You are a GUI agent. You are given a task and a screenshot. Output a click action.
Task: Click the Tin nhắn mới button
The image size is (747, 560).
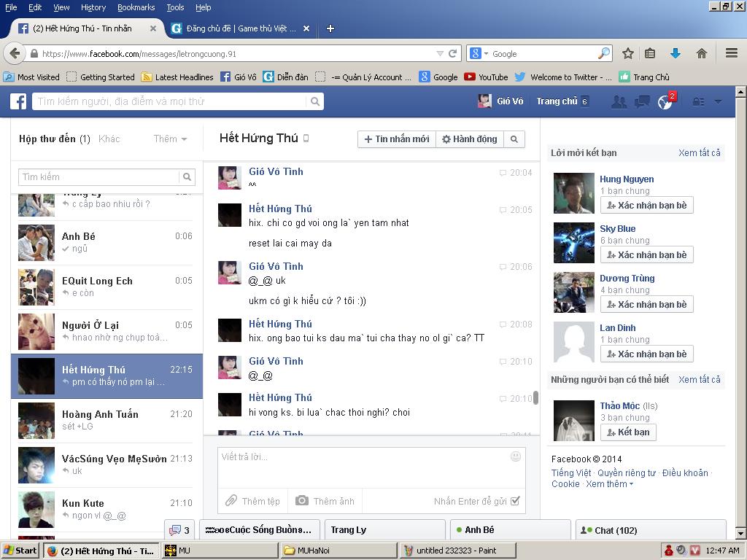(x=397, y=139)
